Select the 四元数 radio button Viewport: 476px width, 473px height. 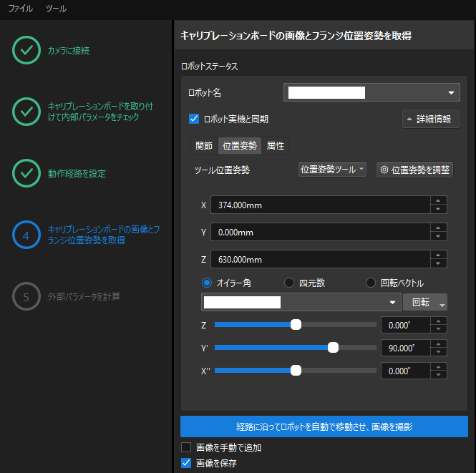click(x=290, y=283)
